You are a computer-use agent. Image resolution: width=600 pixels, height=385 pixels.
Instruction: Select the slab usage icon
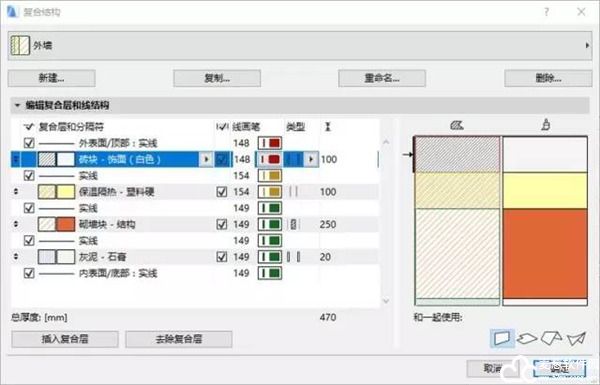(x=527, y=338)
